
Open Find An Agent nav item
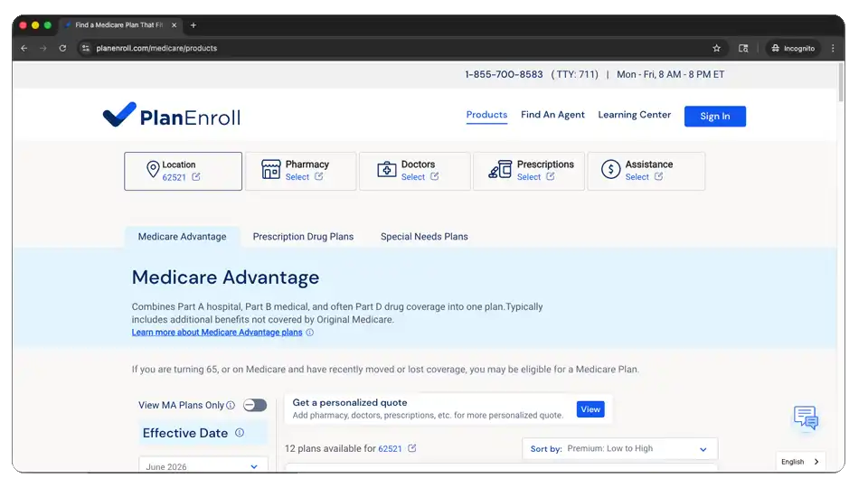552,115
